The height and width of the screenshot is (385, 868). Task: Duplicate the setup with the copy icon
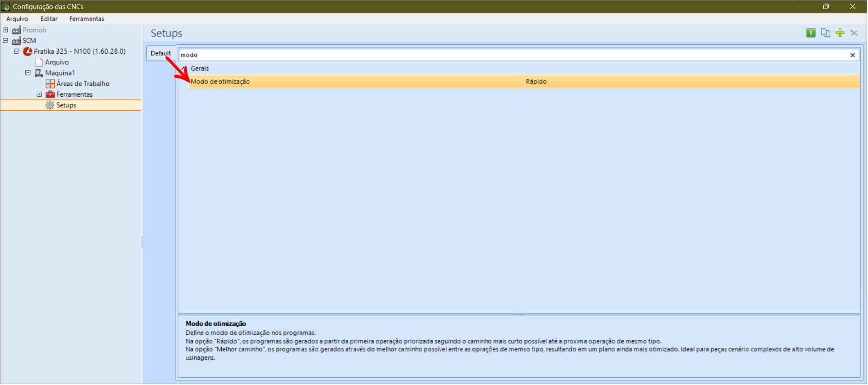point(826,33)
